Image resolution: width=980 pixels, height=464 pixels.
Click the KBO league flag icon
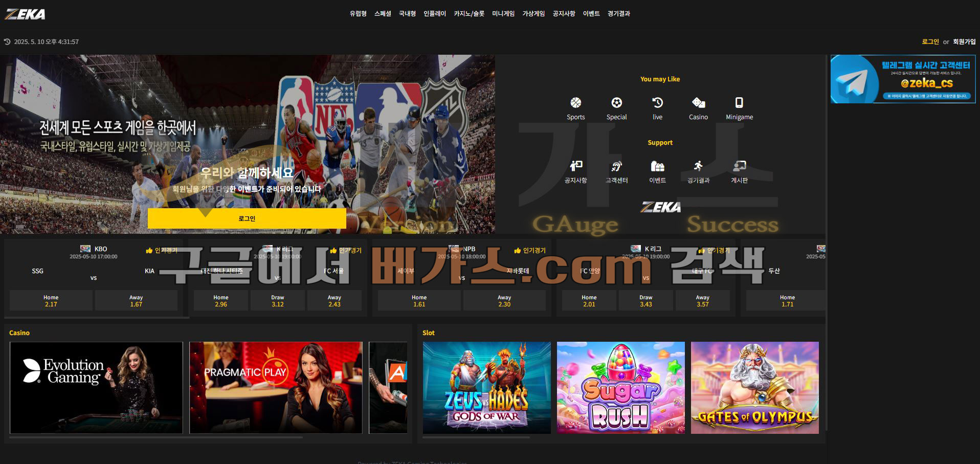pyautogui.click(x=85, y=249)
